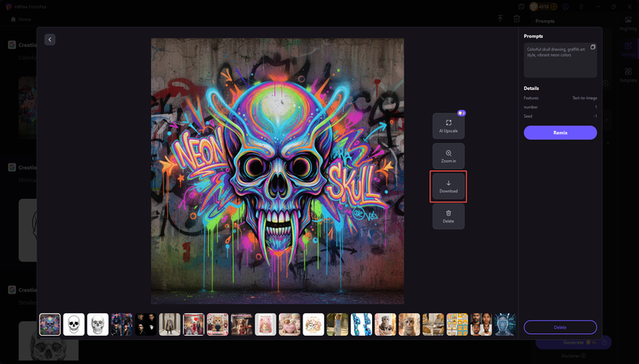
Task: Select the last thumbnail with the blue face
Action: click(505, 324)
